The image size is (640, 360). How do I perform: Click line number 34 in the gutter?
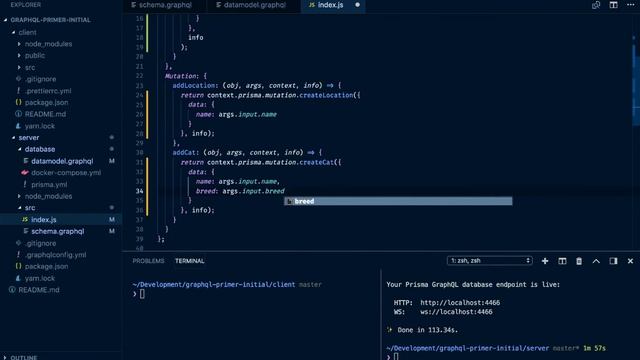pyautogui.click(x=140, y=191)
